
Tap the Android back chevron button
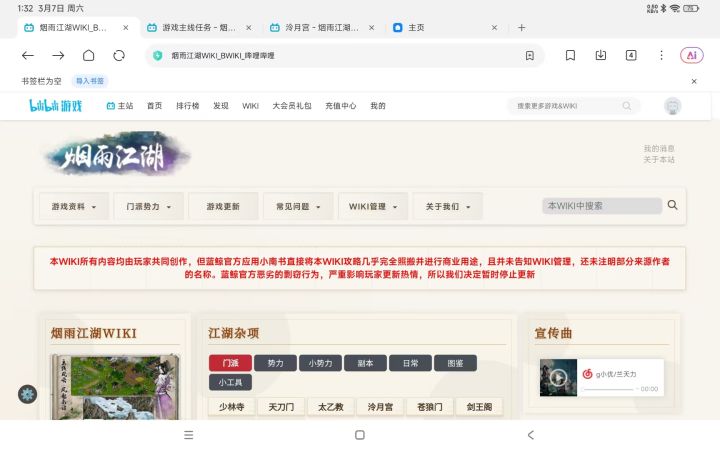531,434
